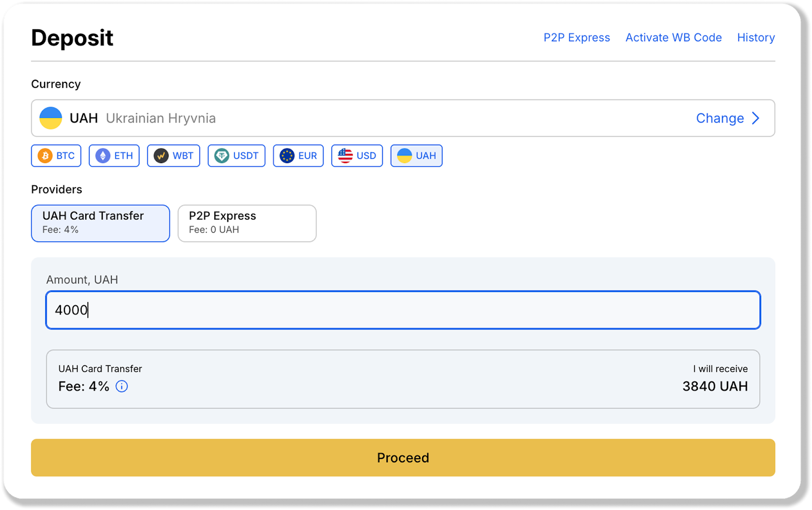Click the 3840 UAH received amount

(x=715, y=387)
